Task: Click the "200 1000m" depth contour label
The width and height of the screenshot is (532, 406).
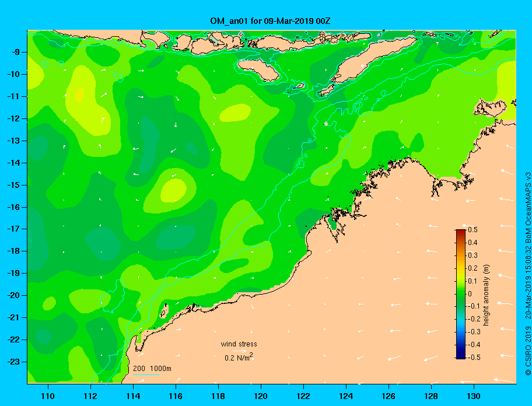Action: 152,369
